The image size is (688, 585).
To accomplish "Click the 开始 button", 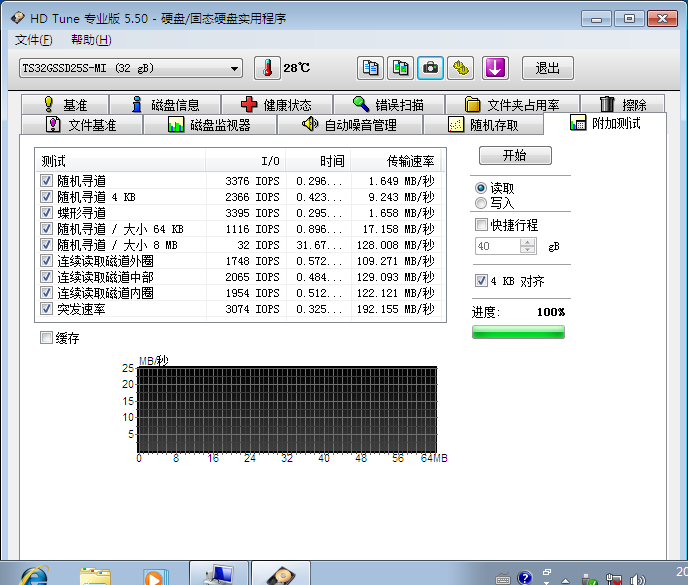I will tap(514, 156).
